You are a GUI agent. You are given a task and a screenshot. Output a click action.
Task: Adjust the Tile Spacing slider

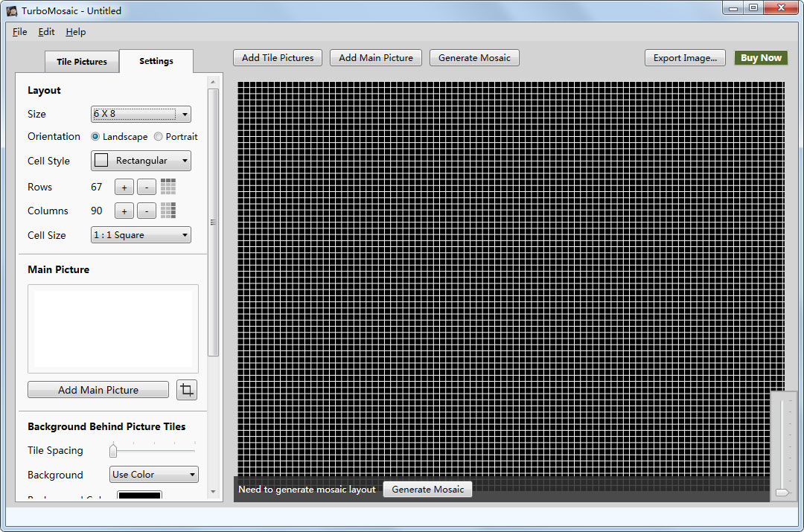pos(113,451)
